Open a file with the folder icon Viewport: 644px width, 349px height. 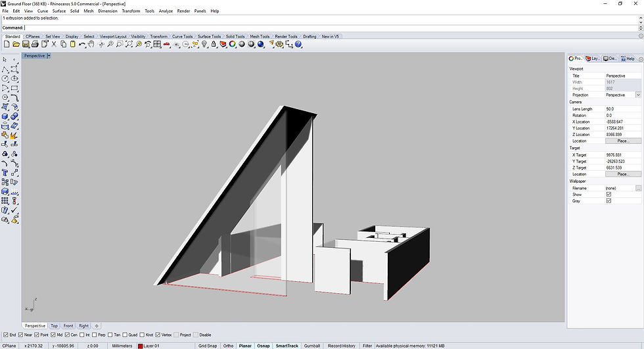coord(16,44)
